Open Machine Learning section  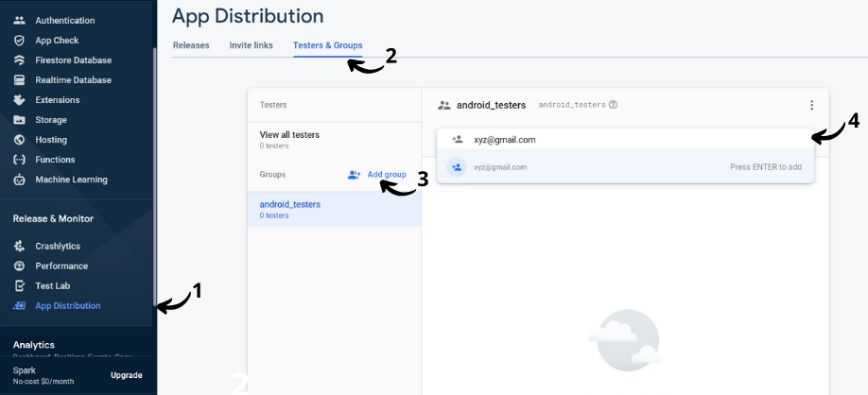point(72,180)
